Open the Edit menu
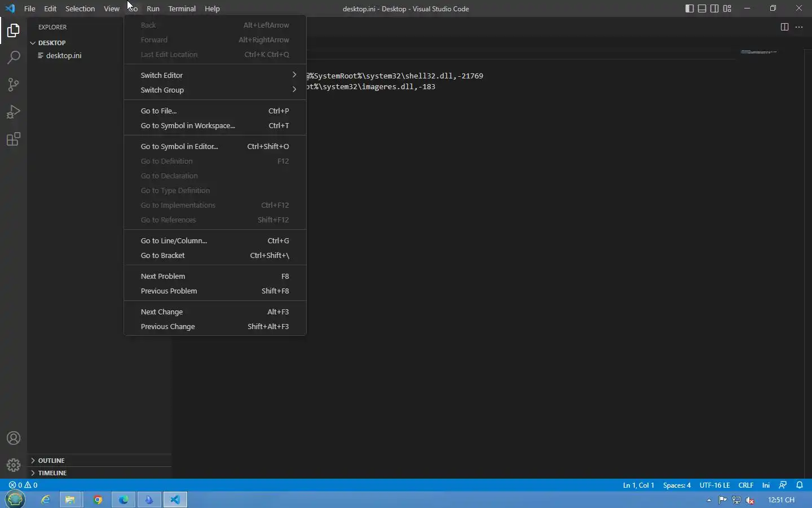The height and width of the screenshot is (508, 812). tap(50, 8)
